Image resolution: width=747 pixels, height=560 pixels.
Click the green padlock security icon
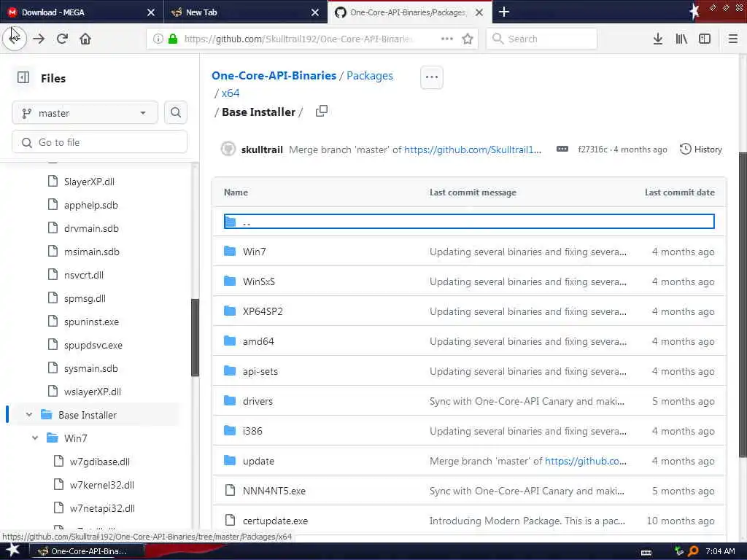coord(173,39)
